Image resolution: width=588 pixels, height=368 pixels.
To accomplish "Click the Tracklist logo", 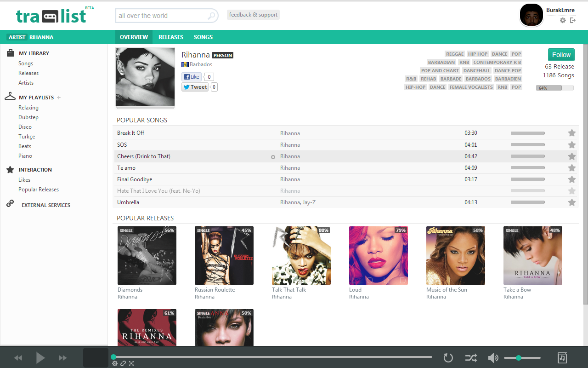I will coord(55,15).
